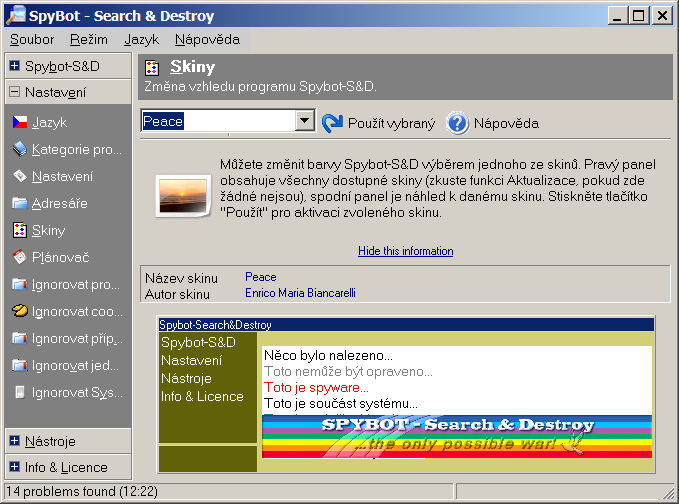Expand the Info & Licence section

tap(14, 467)
